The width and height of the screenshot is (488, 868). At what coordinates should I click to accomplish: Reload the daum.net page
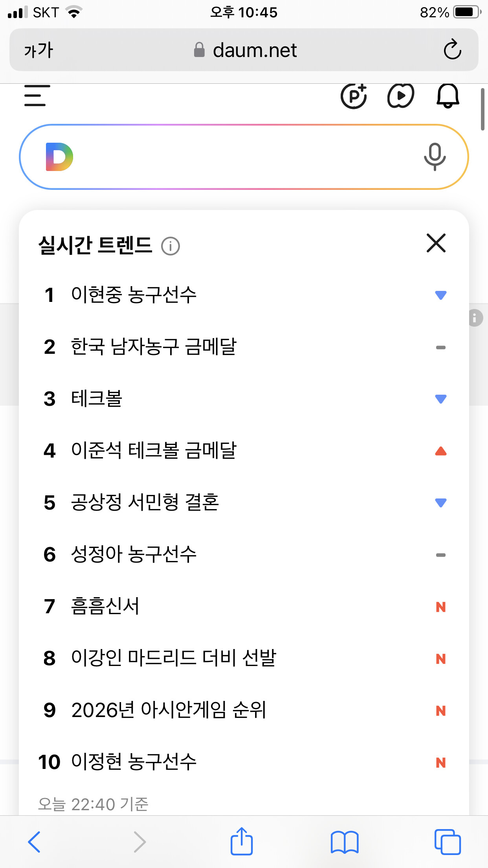coord(452,50)
